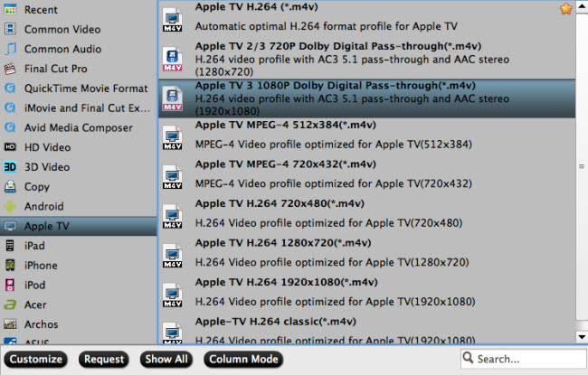Click M4V icon for Apple TV 3 1080P profile
Viewport: 588px width, 375px height.
click(x=172, y=98)
